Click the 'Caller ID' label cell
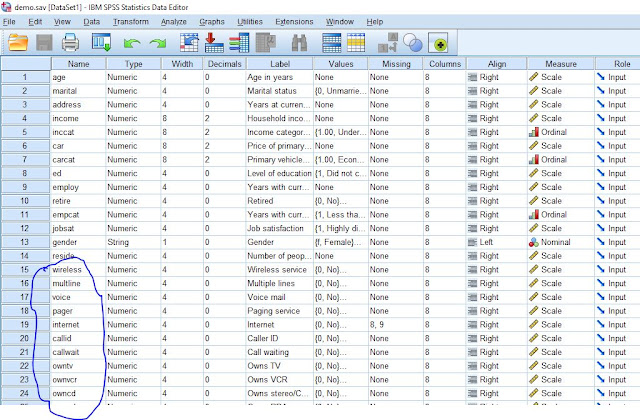This screenshot has height=420, width=640. [x=280, y=338]
